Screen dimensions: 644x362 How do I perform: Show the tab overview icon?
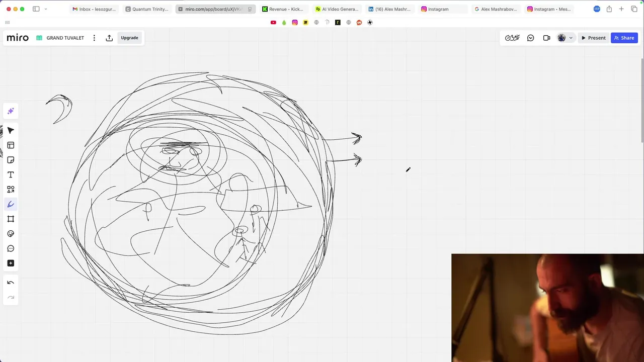(634, 9)
